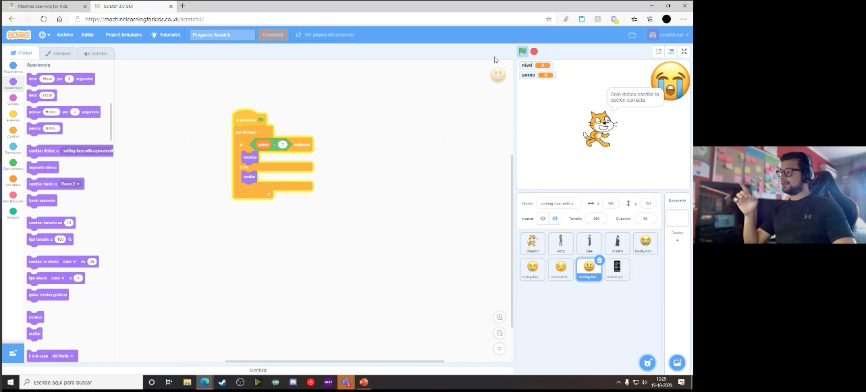Click the add extension button
This screenshot has width=866, height=392.
(13, 353)
